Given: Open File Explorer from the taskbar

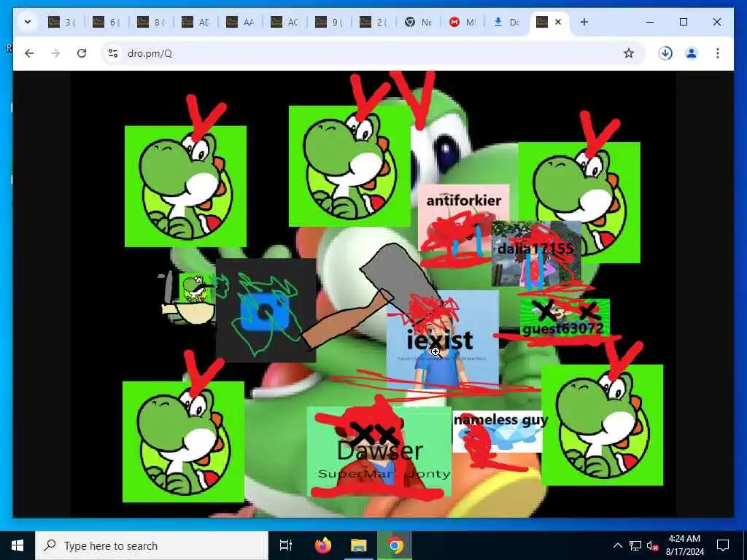Looking at the screenshot, I should (359, 545).
